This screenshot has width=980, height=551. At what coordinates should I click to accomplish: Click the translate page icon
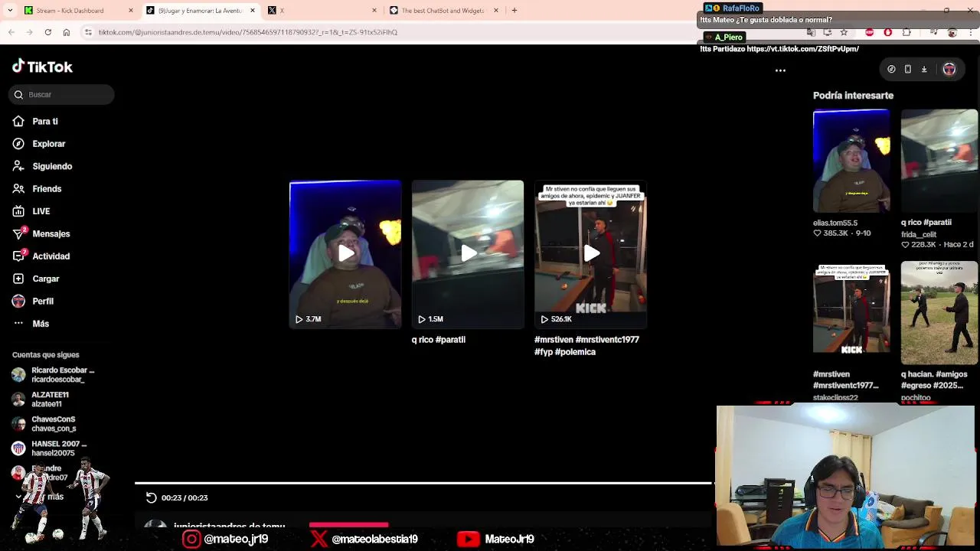pos(811,32)
